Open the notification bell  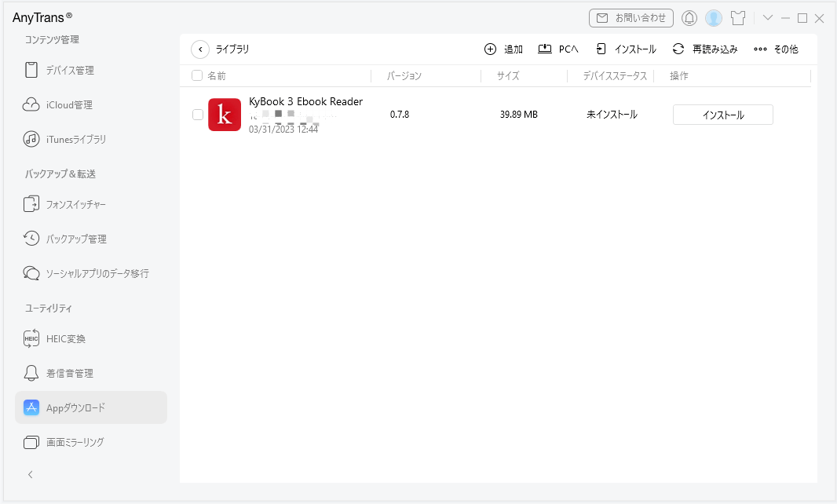pyautogui.click(x=689, y=18)
